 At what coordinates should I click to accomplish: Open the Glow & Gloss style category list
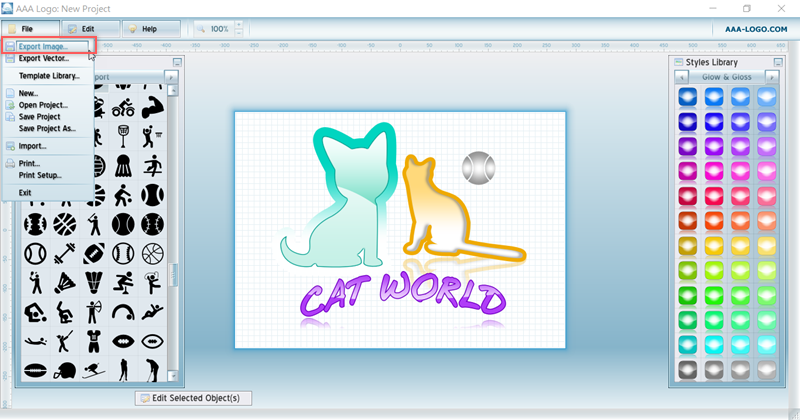coord(727,76)
